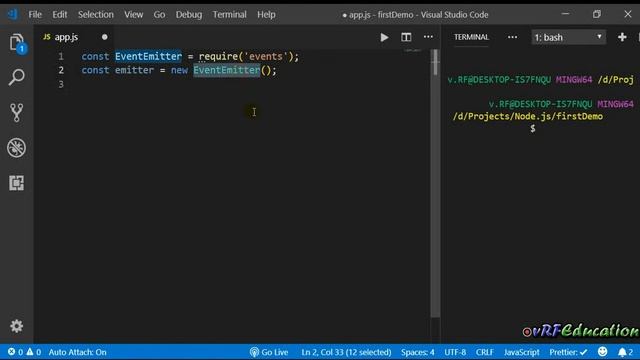
Task: Open terminal panel ellipsis menu
Action: point(512,37)
